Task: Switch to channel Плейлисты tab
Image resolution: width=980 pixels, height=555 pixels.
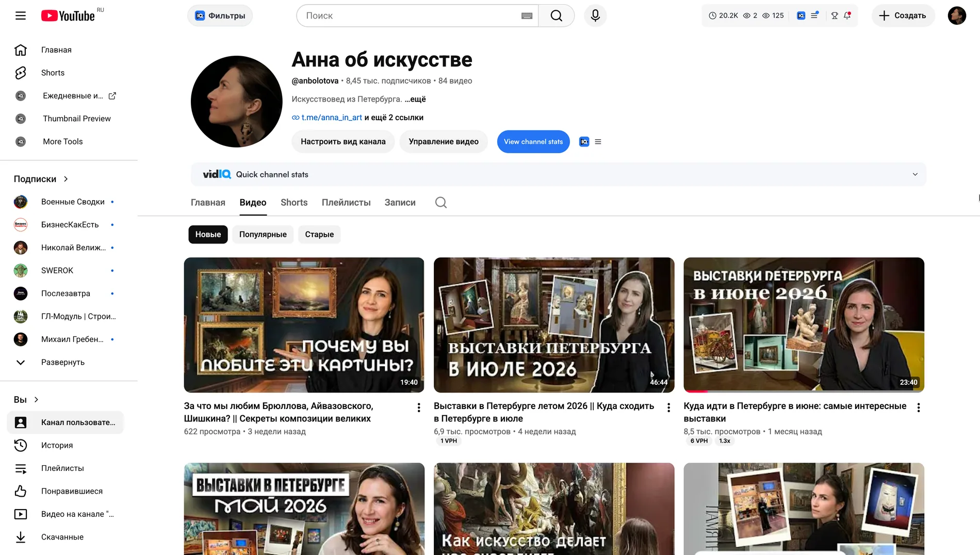Action: [346, 203]
